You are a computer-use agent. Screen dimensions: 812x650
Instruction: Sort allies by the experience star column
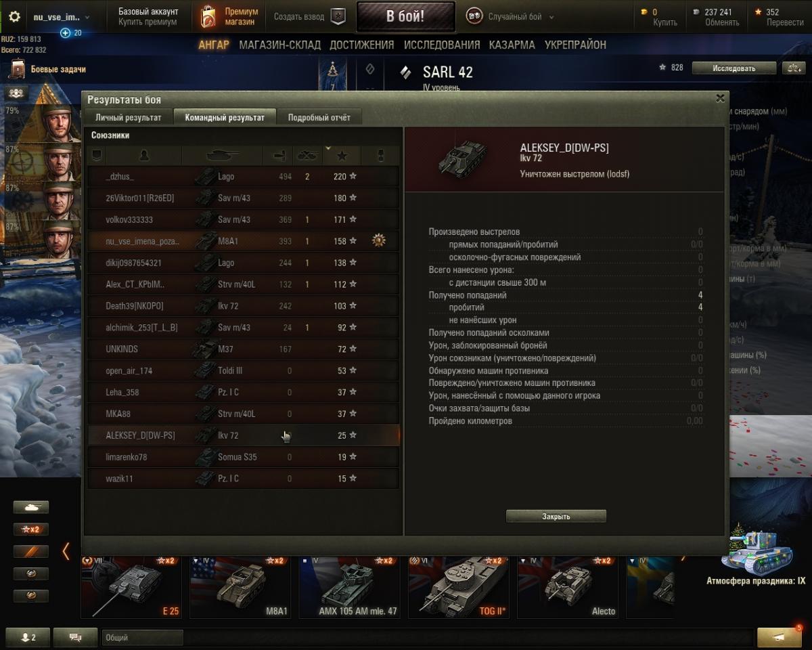pyautogui.click(x=342, y=156)
